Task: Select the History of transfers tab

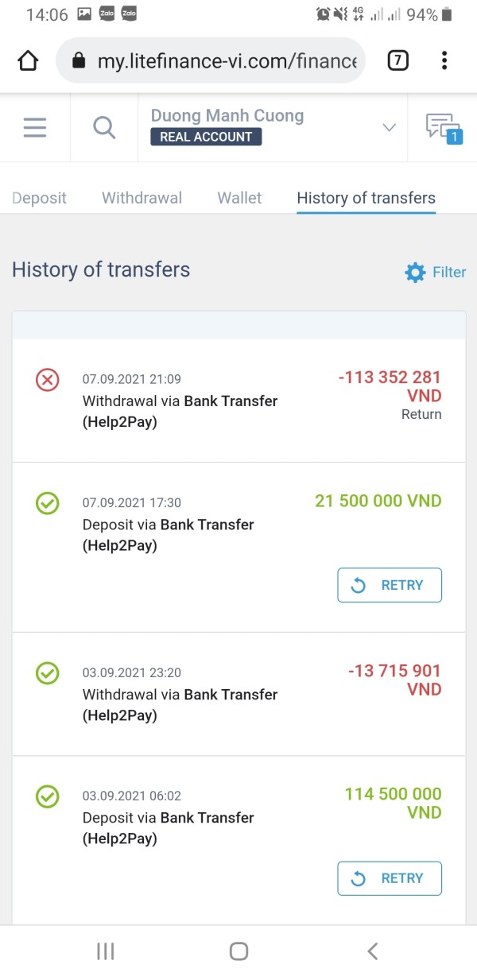Action: (366, 198)
